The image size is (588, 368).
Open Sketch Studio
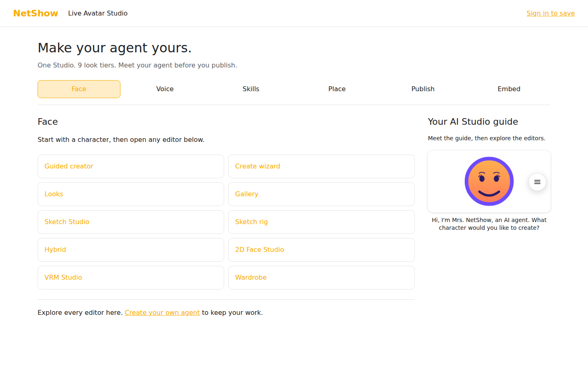131,222
